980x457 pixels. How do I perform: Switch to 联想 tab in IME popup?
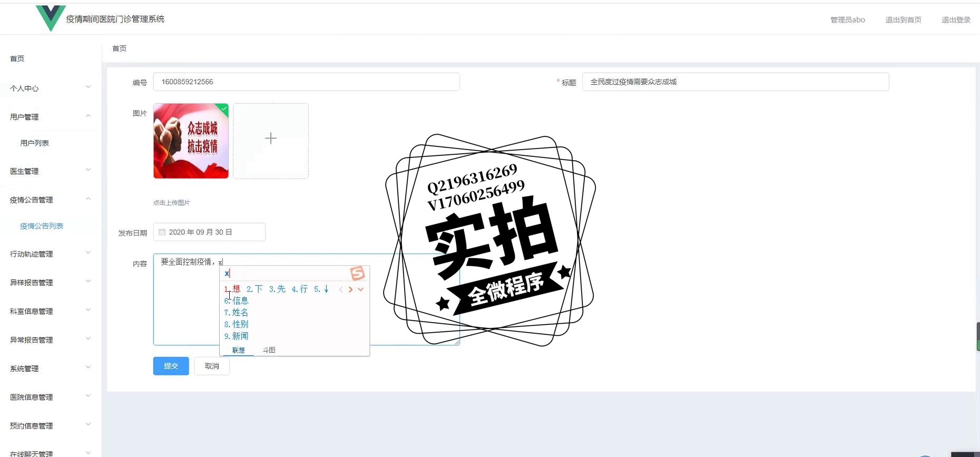[239, 350]
